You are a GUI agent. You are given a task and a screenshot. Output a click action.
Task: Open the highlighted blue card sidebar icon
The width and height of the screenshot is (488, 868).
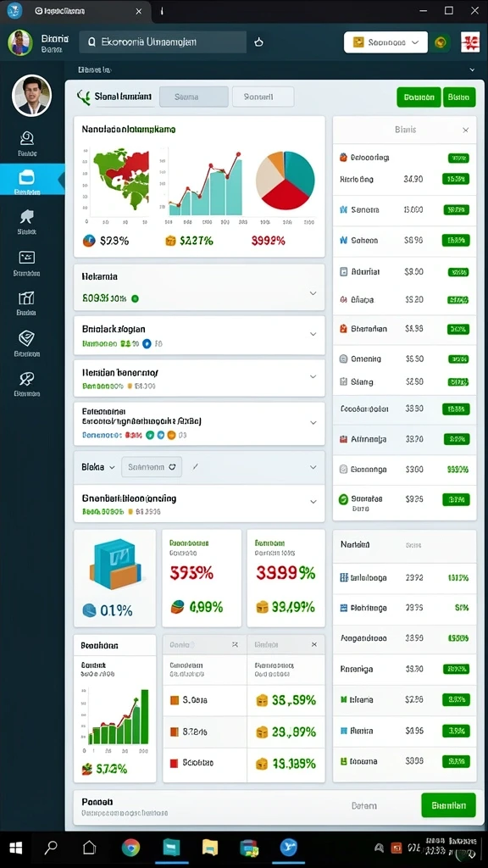(26, 177)
